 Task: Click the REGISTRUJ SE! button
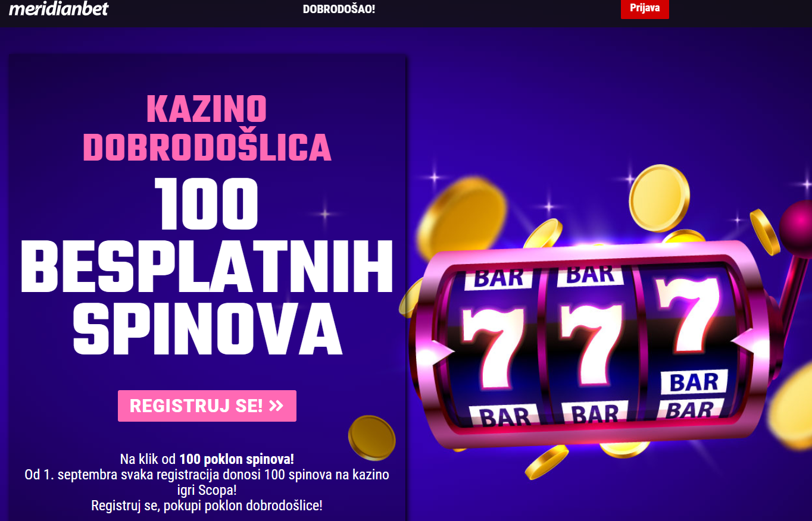click(x=207, y=406)
